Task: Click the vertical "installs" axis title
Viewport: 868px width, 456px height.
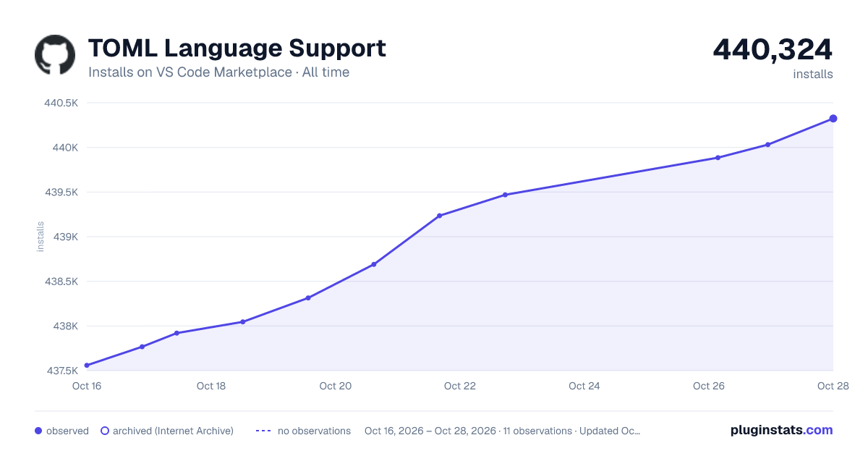Action: click(x=41, y=237)
